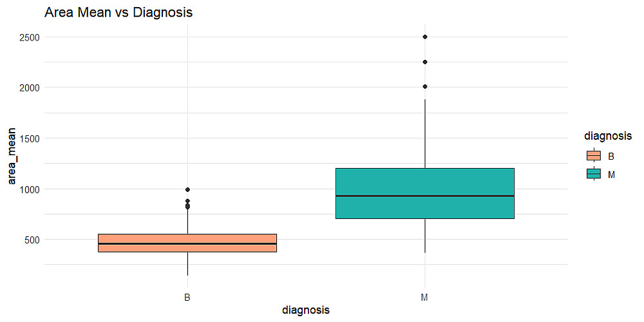
Task: Click the highest M outlier point near 2500
Action: click(425, 37)
